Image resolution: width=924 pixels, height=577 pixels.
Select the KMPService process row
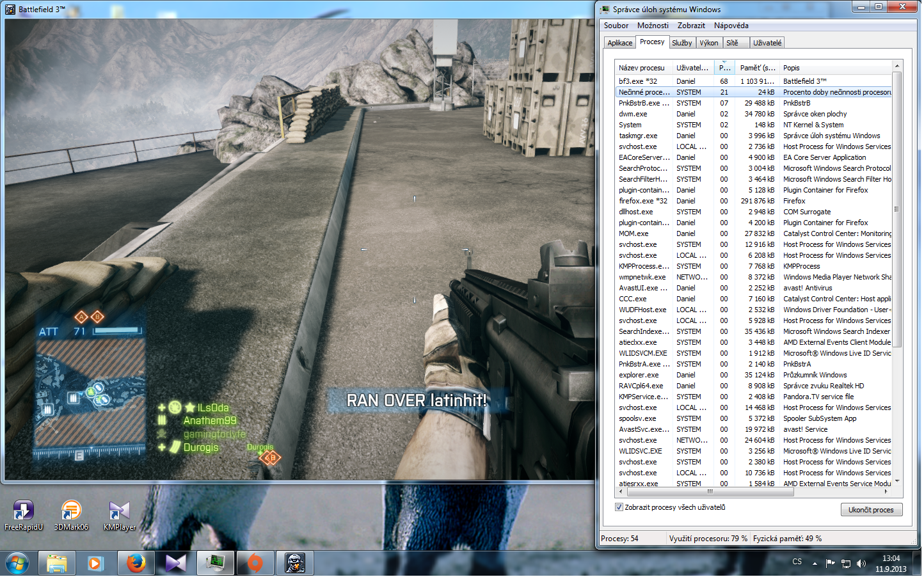pos(753,397)
